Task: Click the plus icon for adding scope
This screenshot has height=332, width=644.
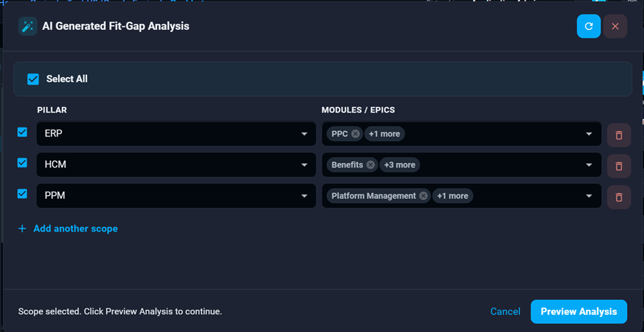Action: [22, 229]
